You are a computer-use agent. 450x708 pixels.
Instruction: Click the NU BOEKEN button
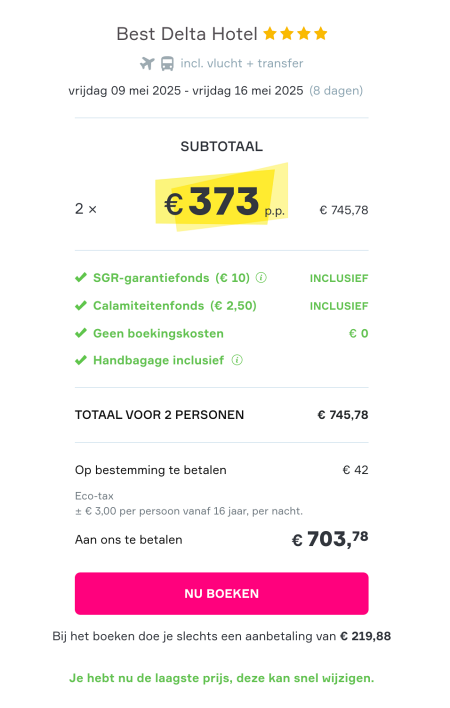(222, 593)
